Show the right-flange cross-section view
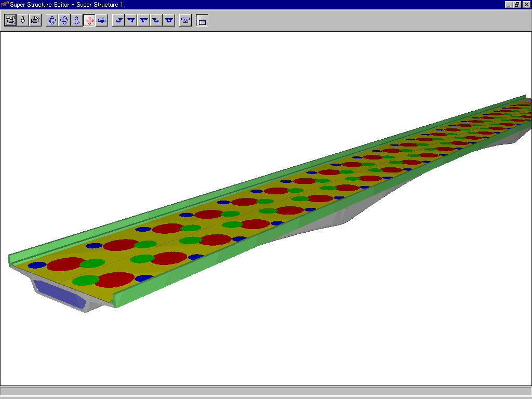Image resolution: width=532 pixels, height=399 pixels. click(143, 20)
